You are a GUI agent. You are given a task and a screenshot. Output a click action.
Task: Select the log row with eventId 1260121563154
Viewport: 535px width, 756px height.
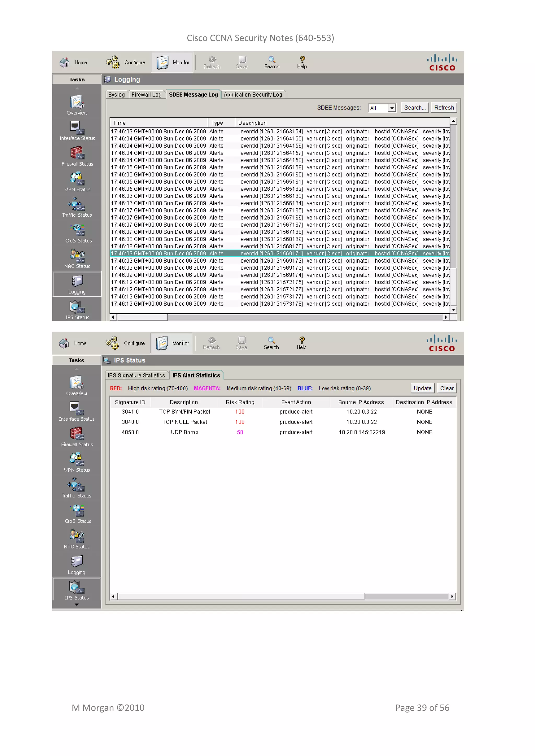coord(280,132)
